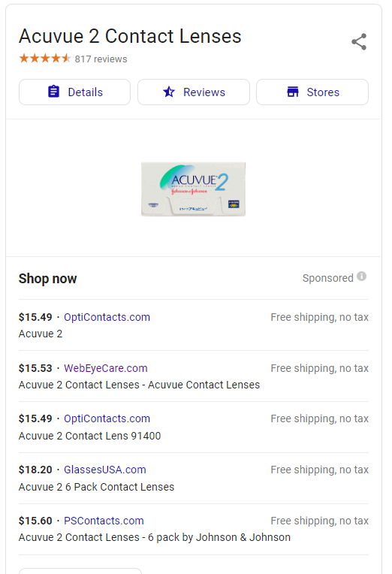Click the $15.60 price by PSContacts
392x574 pixels.
coord(35,521)
